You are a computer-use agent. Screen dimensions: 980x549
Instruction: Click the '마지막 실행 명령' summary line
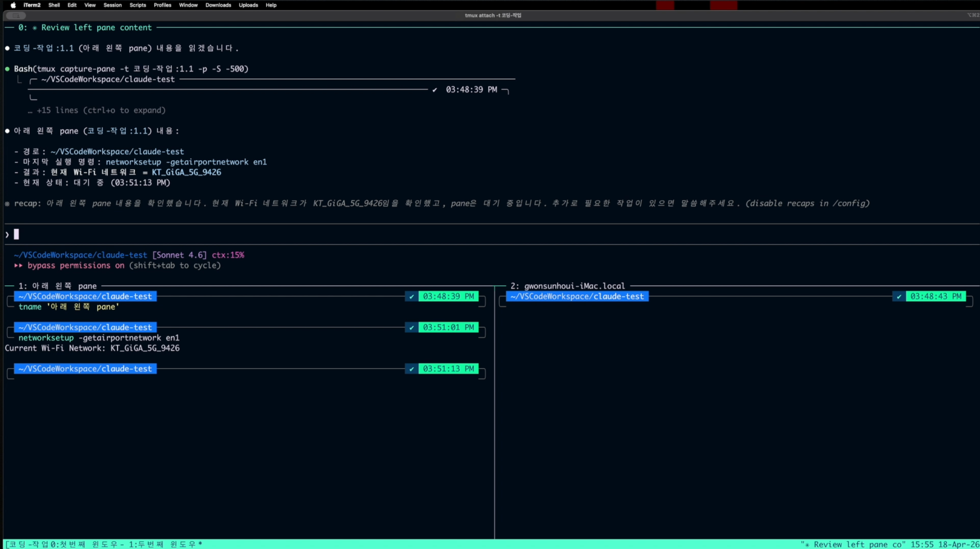click(x=140, y=162)
